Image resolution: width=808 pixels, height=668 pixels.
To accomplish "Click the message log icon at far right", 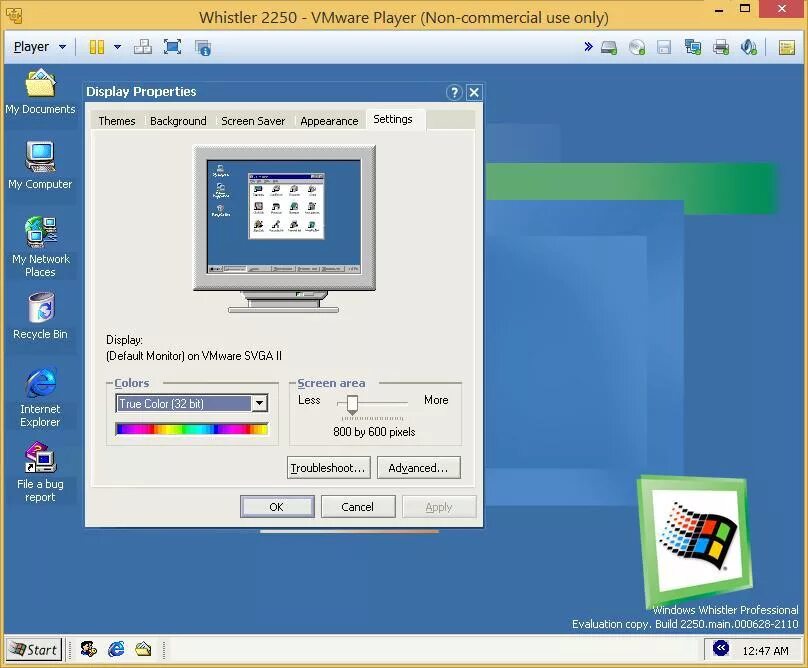I will pyautogui.click(x=786, y=47).
